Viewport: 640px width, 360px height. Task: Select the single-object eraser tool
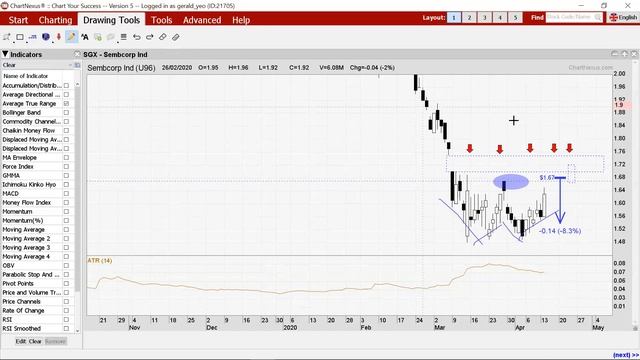163,37
